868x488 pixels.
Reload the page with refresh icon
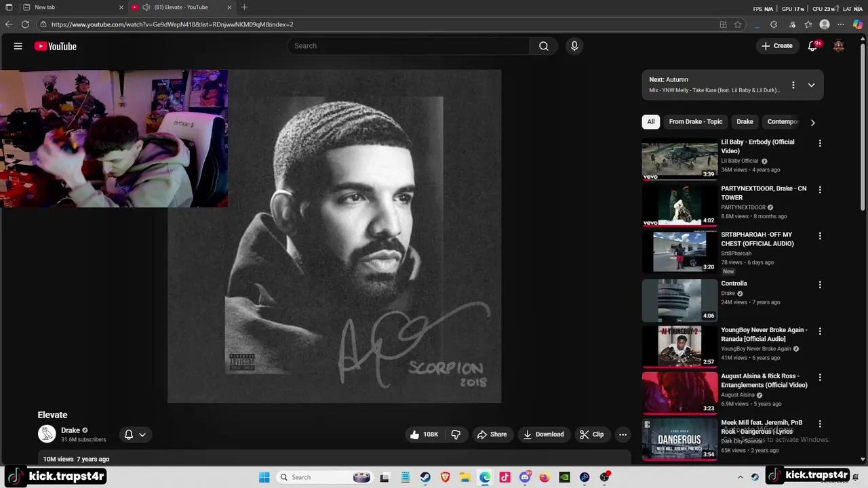pyautogui.click(x=25, y=24)
